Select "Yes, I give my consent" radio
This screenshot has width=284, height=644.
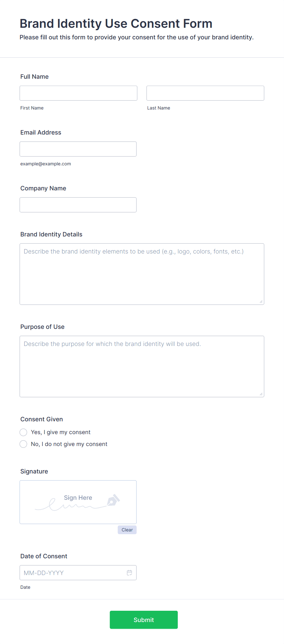click(24, 432)
